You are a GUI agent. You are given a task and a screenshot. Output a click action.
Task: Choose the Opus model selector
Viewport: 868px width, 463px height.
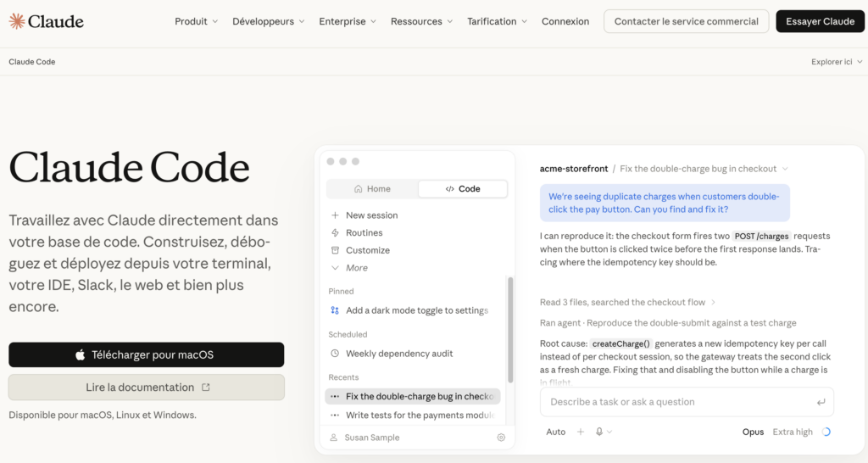(x=753, y=432)
